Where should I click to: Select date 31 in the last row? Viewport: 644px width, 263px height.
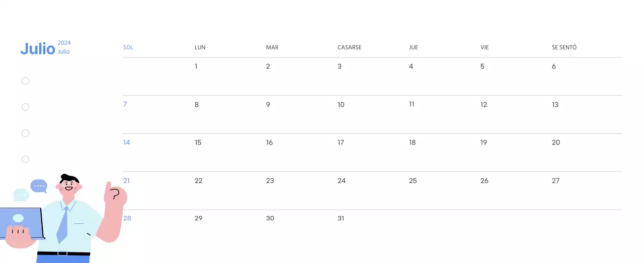(x=341, y=219)
